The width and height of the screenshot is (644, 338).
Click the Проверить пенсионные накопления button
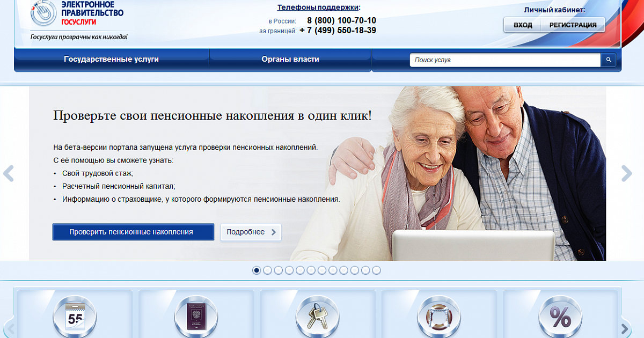tap(133, 232)
